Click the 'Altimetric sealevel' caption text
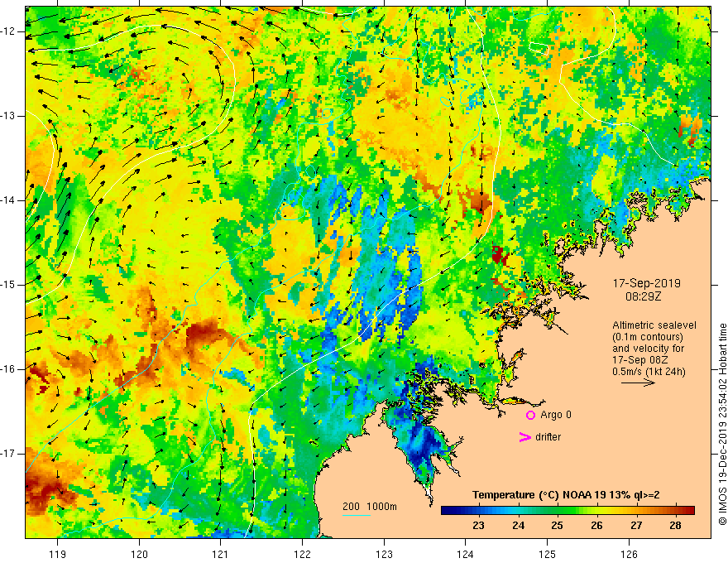The width and height of the screenshot is (728, 563). click(654, 325)
